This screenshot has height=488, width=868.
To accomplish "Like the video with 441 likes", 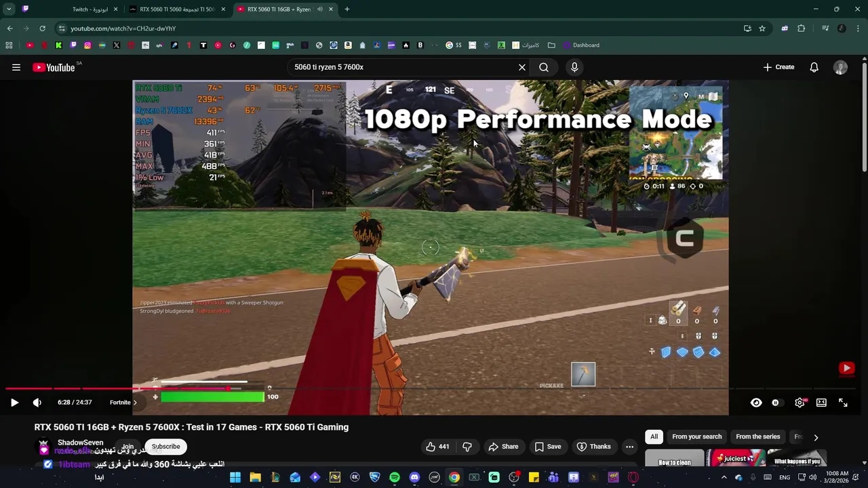I will (x=437, y=447).
